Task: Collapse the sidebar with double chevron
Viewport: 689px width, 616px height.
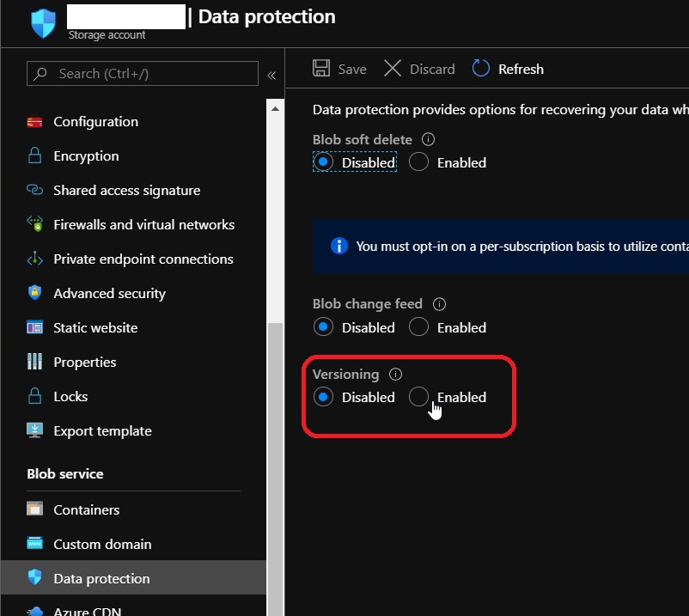Action: point(271,75)
